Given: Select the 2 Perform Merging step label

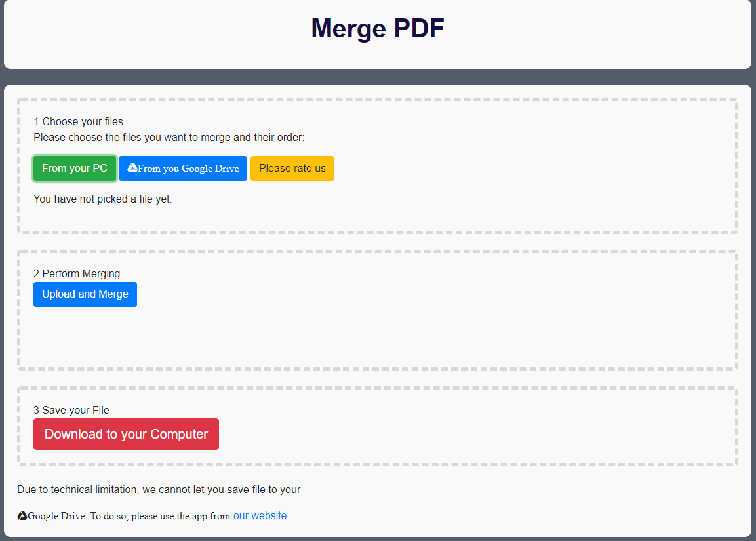Looking at the screenshot, I should pos(77,273).
